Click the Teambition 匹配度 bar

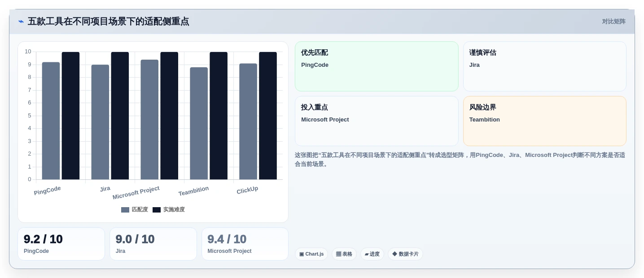[x=199, y=124]
